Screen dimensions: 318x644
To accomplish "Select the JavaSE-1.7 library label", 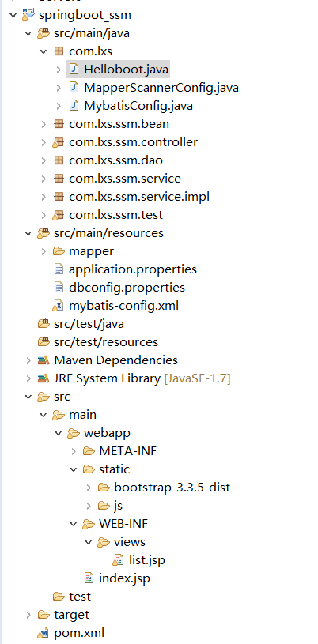I will (197, 378).
